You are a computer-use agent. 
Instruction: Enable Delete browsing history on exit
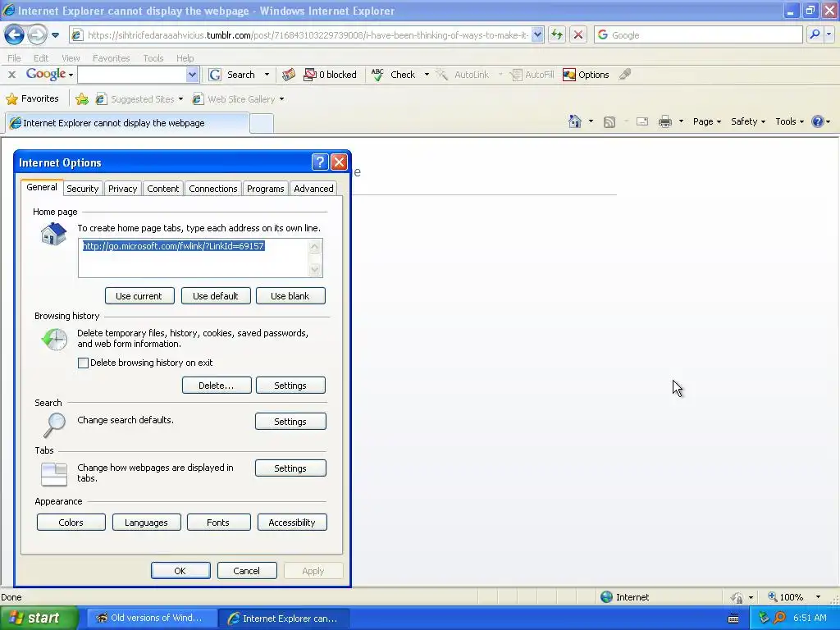click(x=83, y=363)
